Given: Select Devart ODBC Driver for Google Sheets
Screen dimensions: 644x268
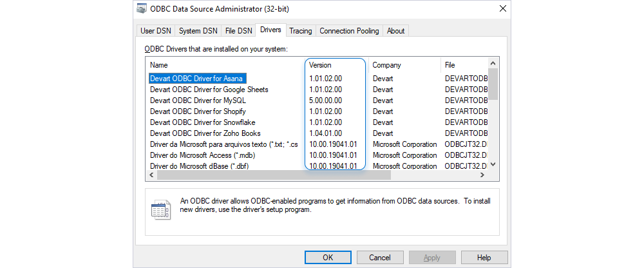Looking at the screenshot, I should coord(209,89).
